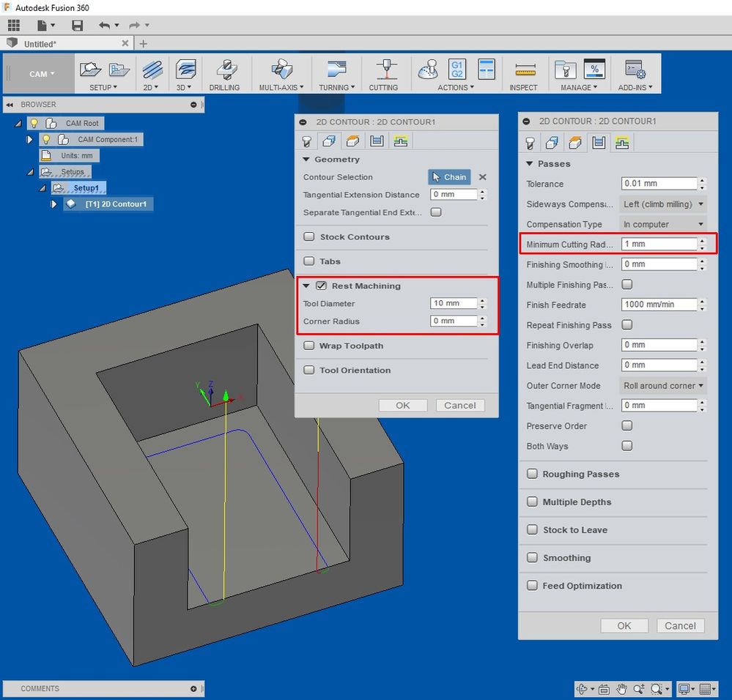Click the Display Settings monitor icon
Screen dimensions: 732x700
pos(684,689)
